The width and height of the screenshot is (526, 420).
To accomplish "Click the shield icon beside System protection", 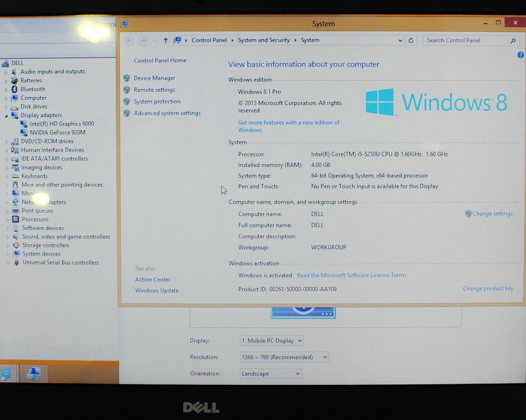I will coord(127,102).
